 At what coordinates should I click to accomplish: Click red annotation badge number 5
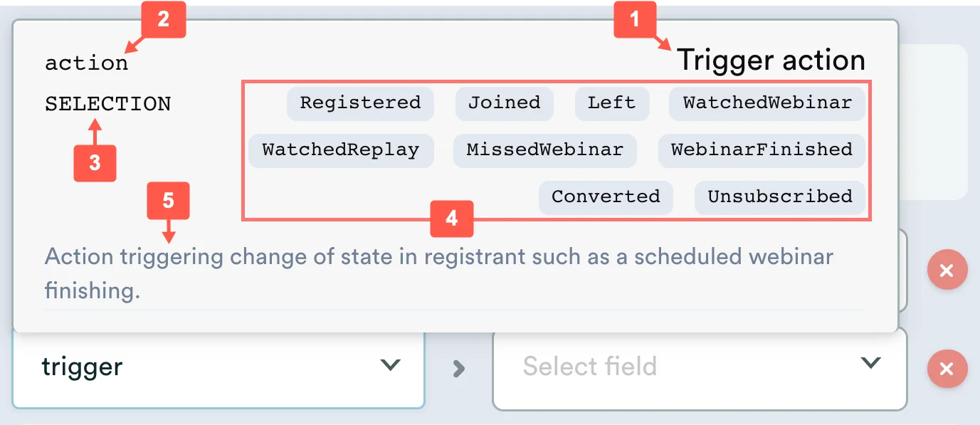[x=168, y=201]
